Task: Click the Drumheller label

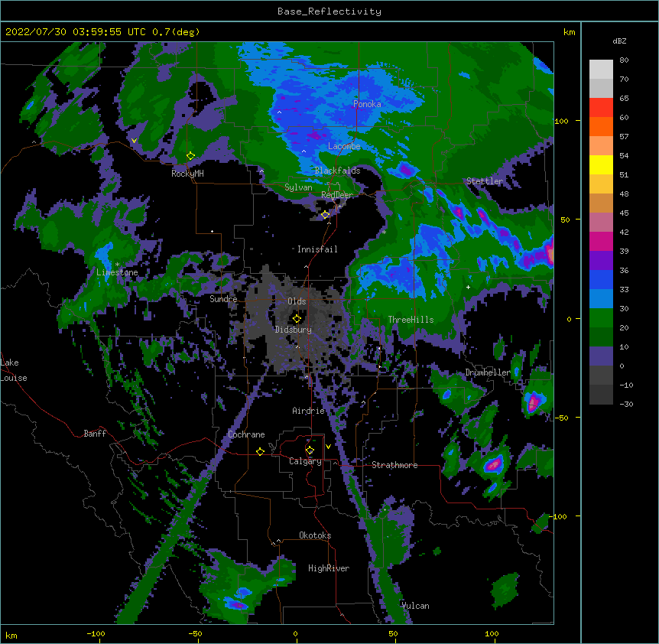Action: (488, 372)
